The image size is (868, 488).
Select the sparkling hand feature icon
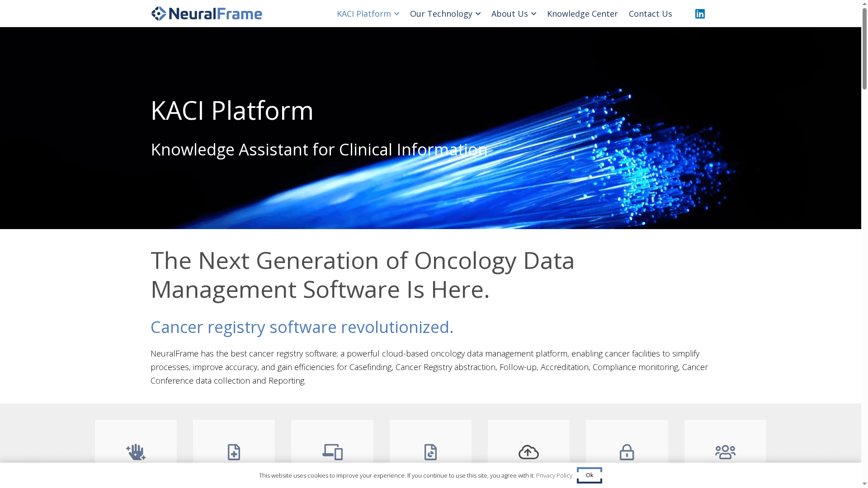coord(136,452)
